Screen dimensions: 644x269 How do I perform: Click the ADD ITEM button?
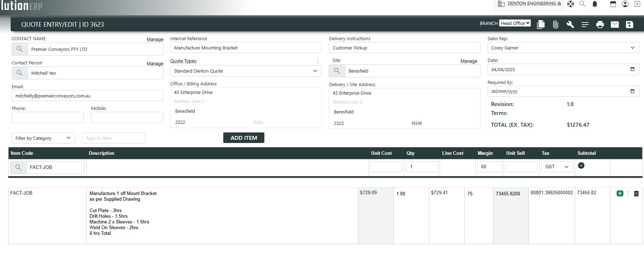(243, 138)
